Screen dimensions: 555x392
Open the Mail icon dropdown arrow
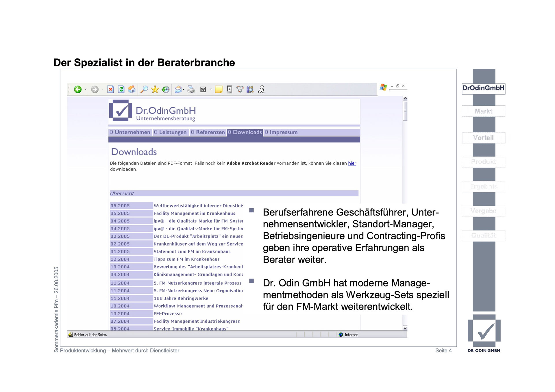(x=184, y=90)
